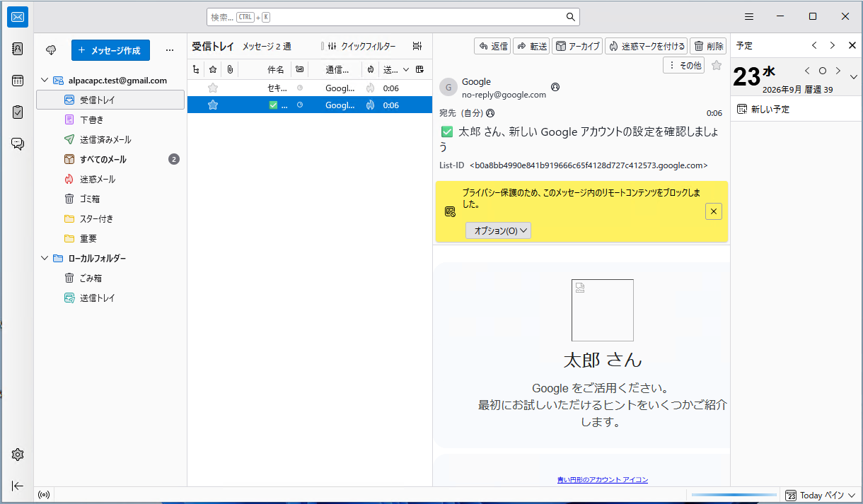Viewport: 863px width, 504px height.
Task: Click contact icon beside 宛先 (自分)
Action: pyautogui.click(x=490, y=112)
